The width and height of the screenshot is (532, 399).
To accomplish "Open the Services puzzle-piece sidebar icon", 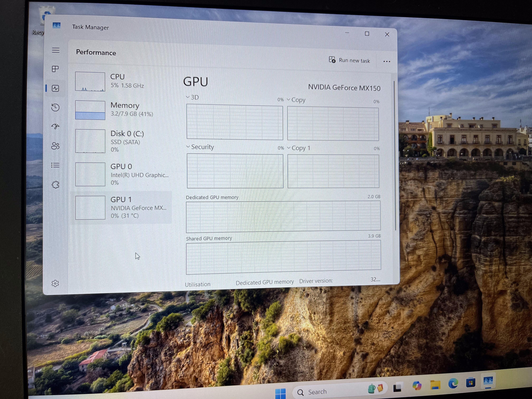I will click(x=55, y=185).
